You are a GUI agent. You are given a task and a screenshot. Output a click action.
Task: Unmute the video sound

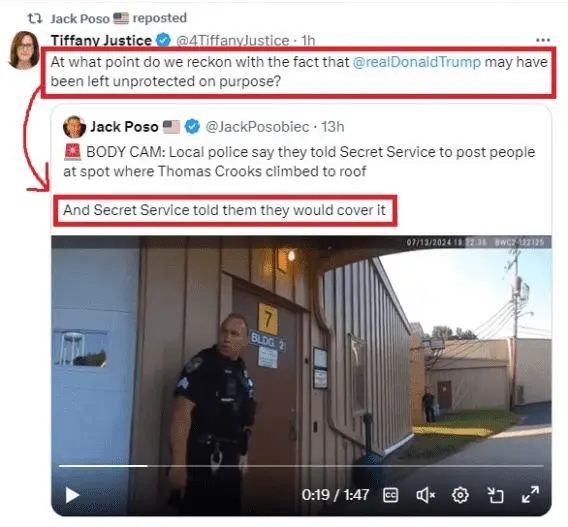[425, 495]
